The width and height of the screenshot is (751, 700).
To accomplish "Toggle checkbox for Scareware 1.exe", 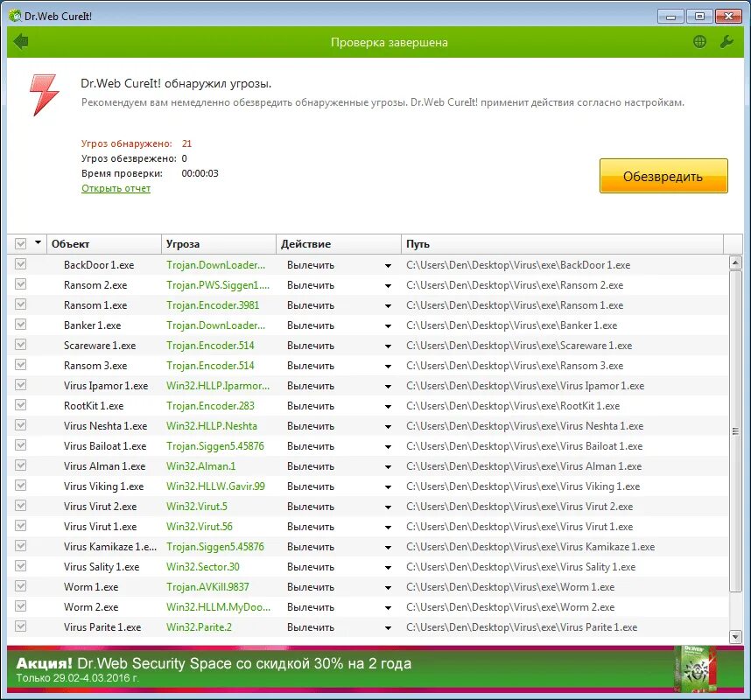I will tap(21, 345).
